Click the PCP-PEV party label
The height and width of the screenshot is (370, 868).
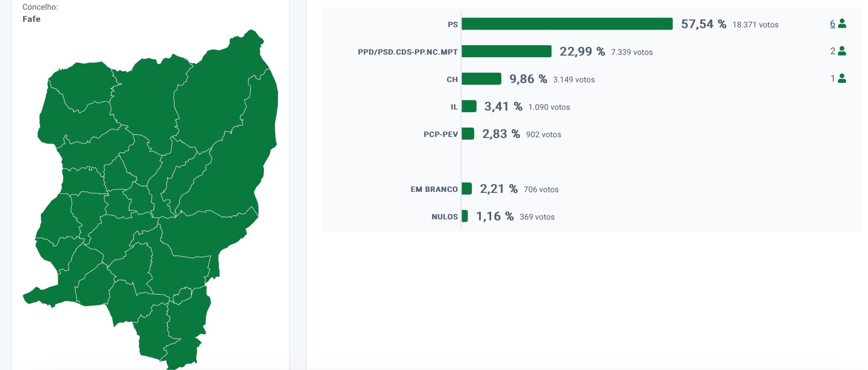(x=440, y=134)
